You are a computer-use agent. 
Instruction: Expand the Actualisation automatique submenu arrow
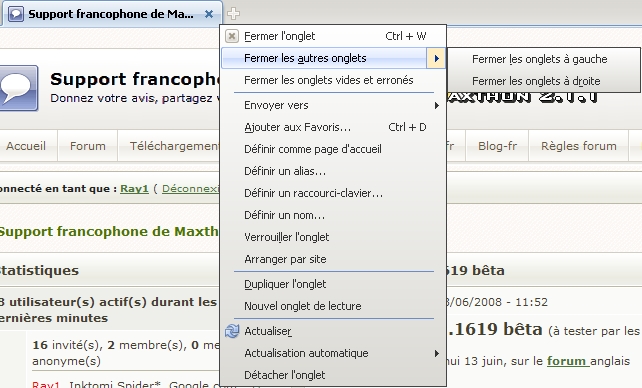tap(436, 353)
